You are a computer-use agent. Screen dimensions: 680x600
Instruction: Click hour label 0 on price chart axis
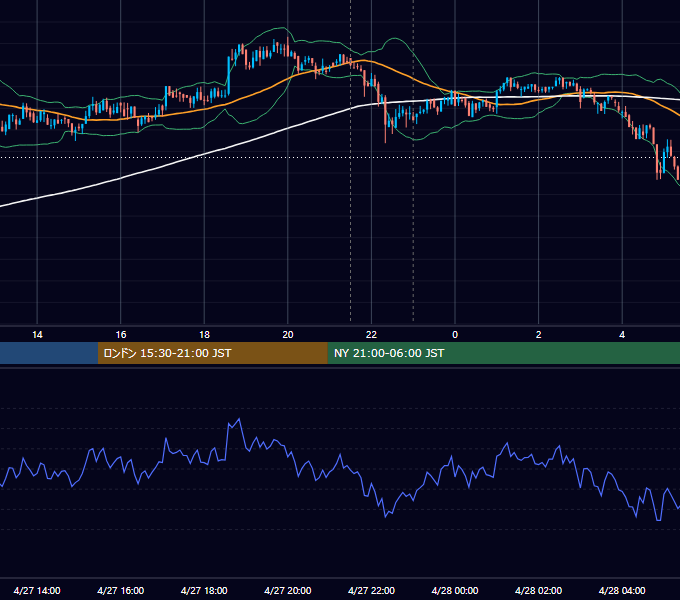click(455, 335)
